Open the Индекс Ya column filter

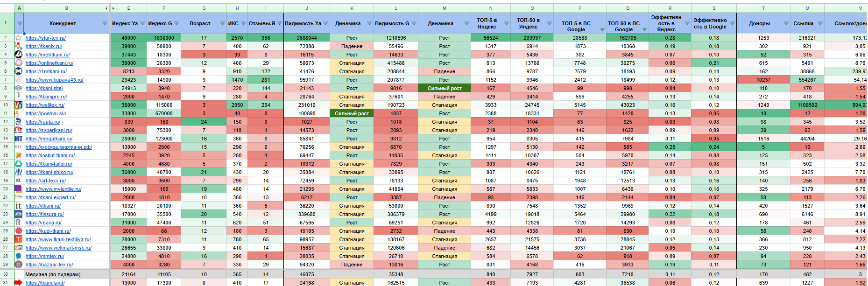point(142,23)
